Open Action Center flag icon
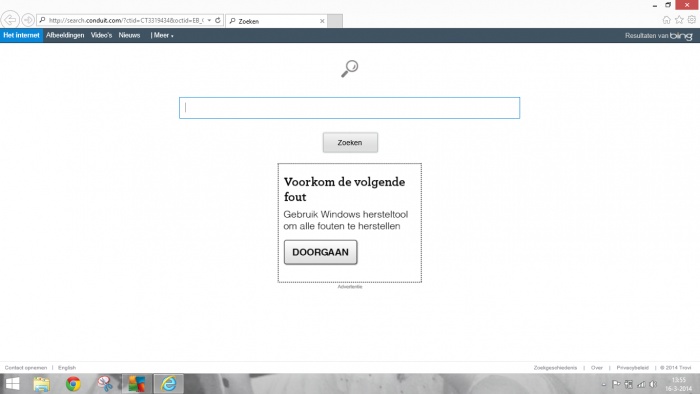 616,384
